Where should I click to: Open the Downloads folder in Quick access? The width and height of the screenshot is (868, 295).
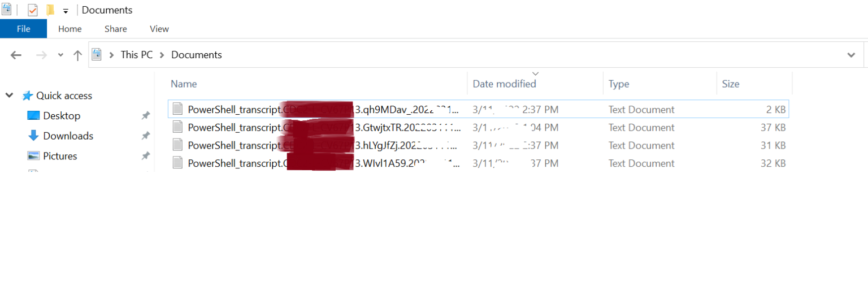(x=68, y=136)
